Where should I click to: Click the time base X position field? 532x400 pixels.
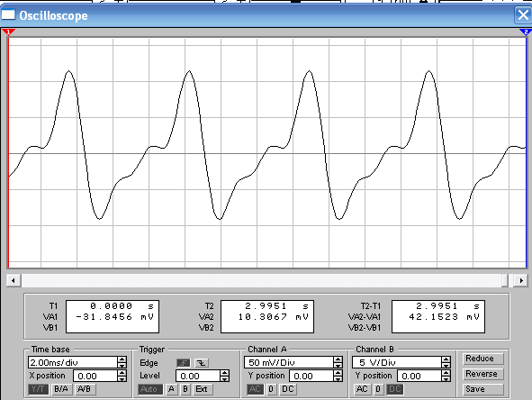95,376
